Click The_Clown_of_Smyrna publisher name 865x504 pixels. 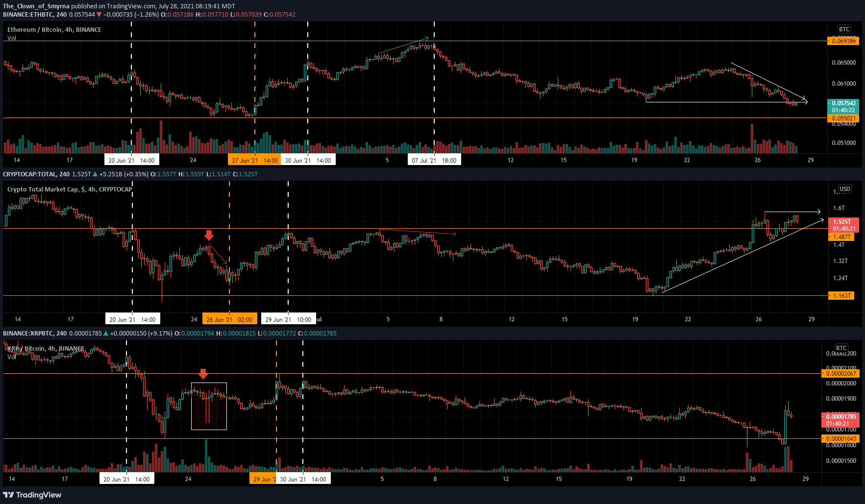36,6
